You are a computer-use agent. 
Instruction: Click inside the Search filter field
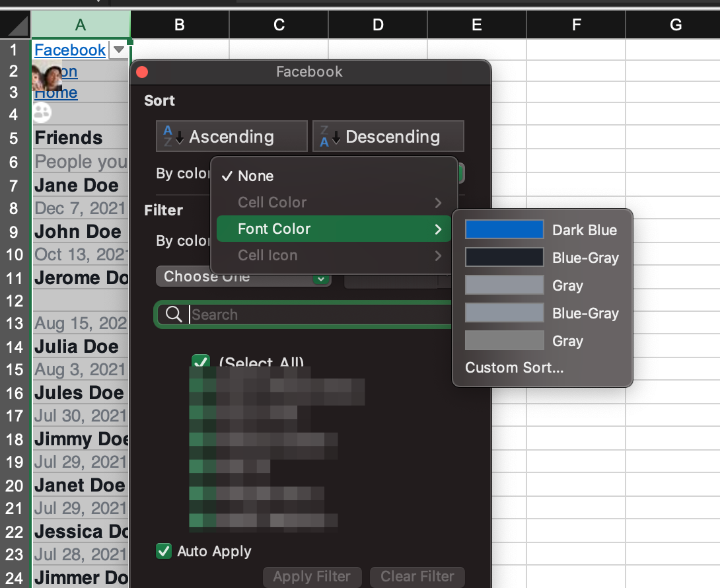click(x=305, y=314)
